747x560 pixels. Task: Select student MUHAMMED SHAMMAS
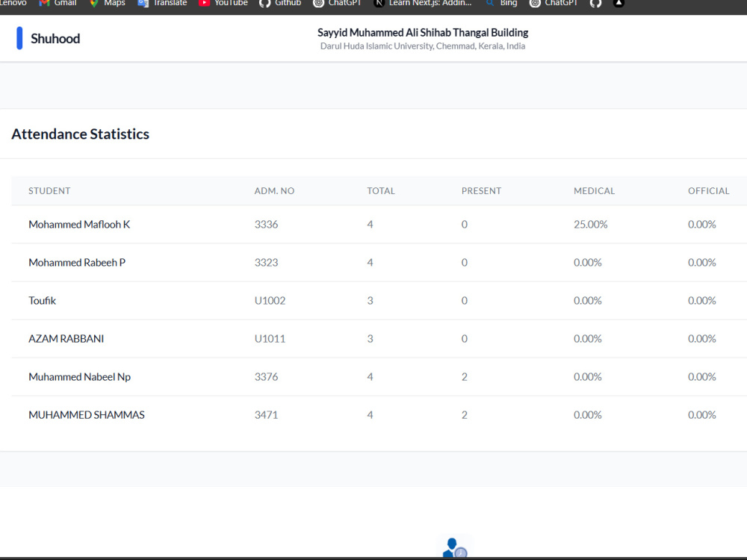(86, 414)
